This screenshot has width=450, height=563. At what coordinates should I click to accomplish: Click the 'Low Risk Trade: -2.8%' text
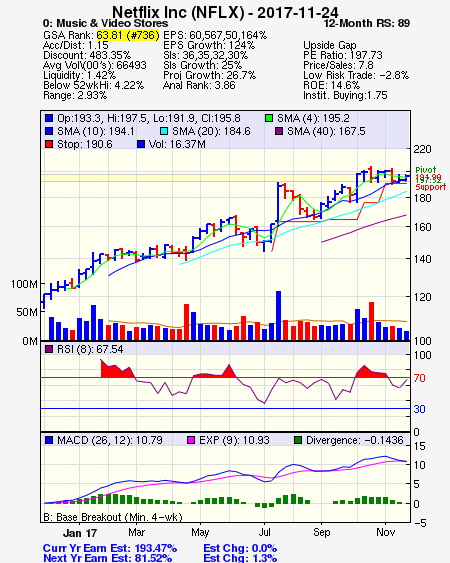point(356,75)
